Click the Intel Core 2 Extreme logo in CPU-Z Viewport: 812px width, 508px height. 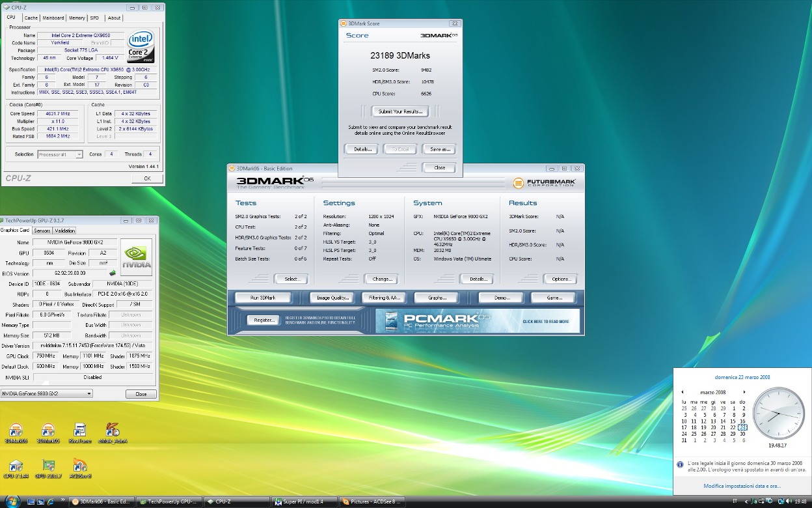[142, 47]
